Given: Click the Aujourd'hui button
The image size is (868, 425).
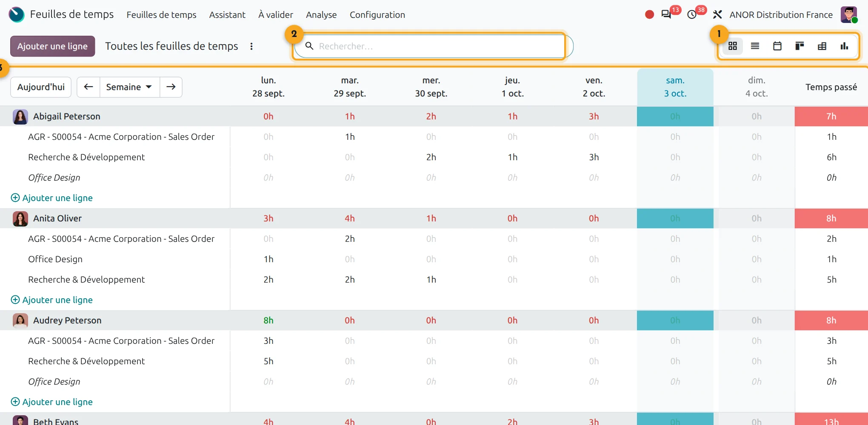Looking at the screenshot, I should pyautogui.click(x=41, y=87).
